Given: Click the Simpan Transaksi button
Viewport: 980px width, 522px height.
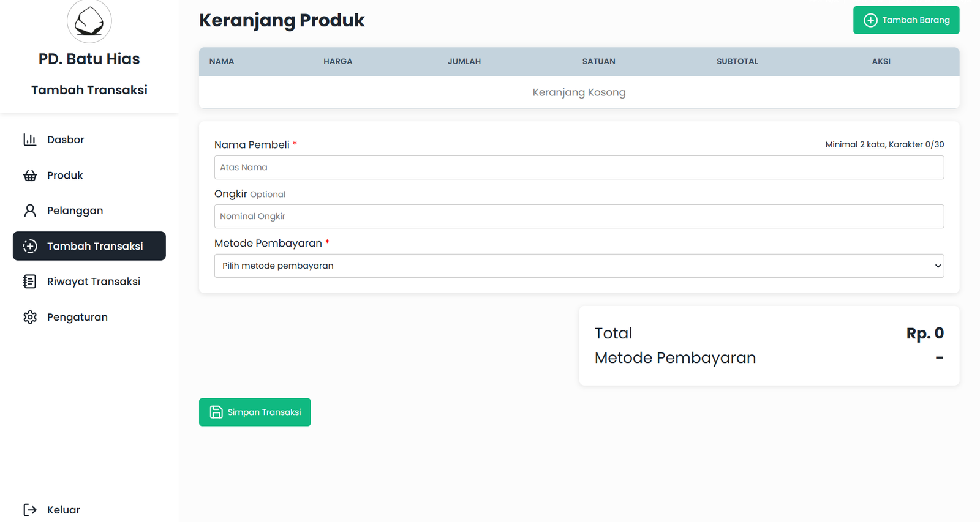Looking at the screenshot, I should click(x=255, y=412).
